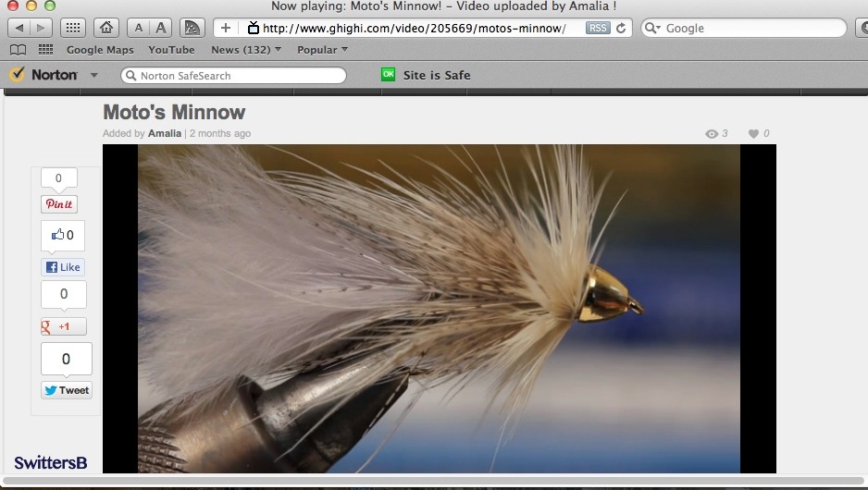868x490 pixels.
Task: Click the RSS feed button
Action: click(598, 28)
